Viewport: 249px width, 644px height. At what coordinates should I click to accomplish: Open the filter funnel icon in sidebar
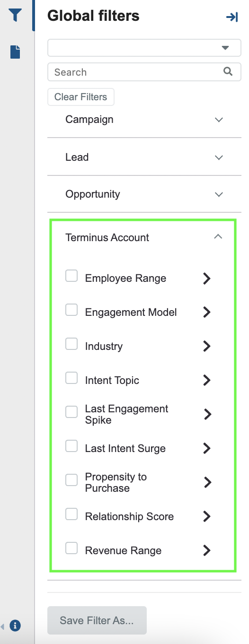pos(15,15)
